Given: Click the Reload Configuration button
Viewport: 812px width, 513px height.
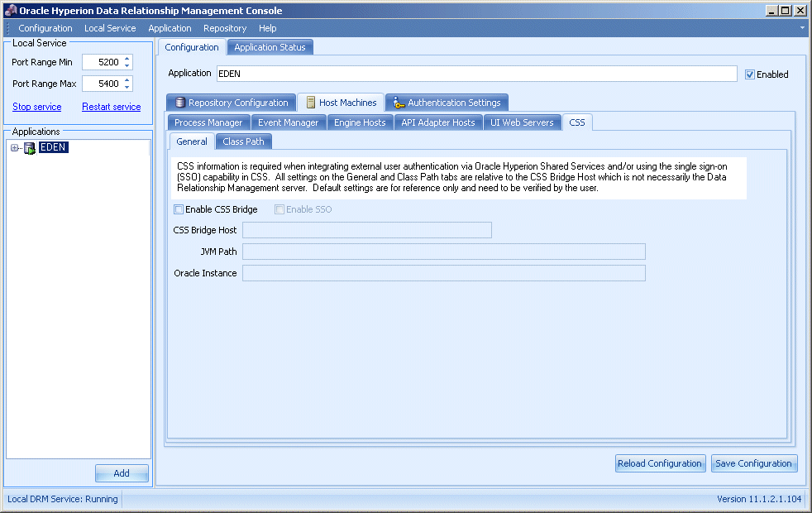Looking at the screenshot, I should (660, 463).
